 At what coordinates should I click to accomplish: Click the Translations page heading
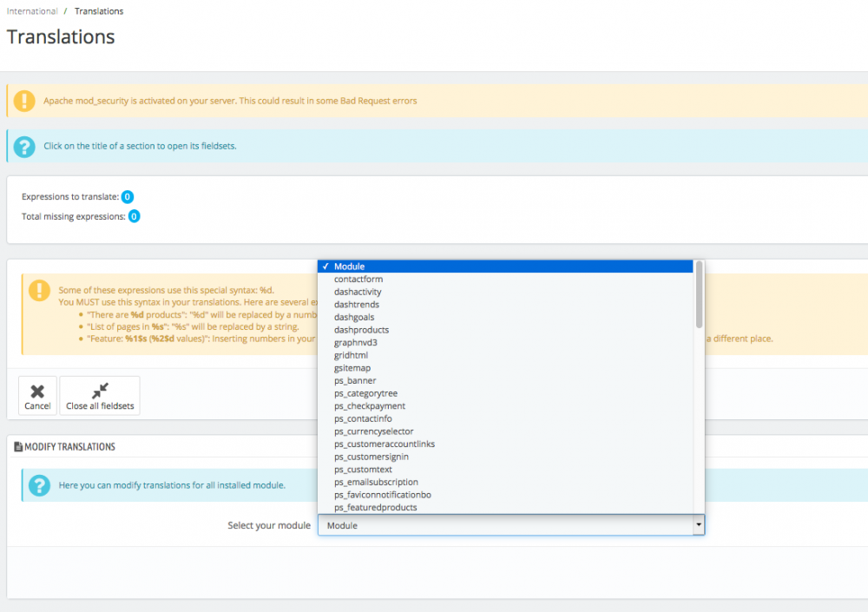pyautogui.click(x=61, y=36)
